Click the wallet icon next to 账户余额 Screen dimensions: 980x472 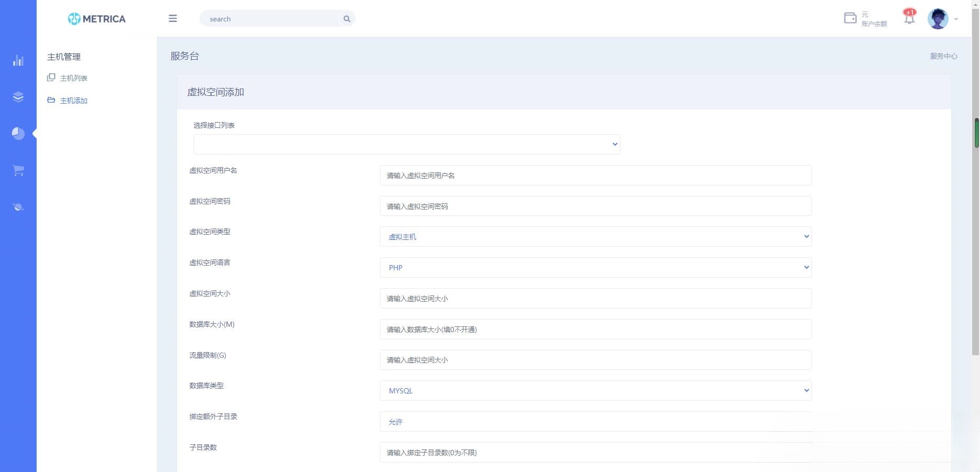[x=849, y=17]
